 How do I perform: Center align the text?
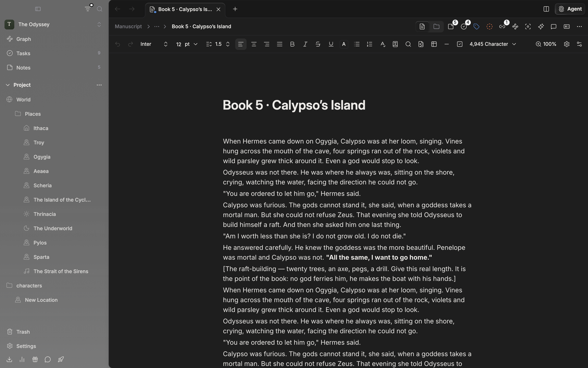[254, 44]
